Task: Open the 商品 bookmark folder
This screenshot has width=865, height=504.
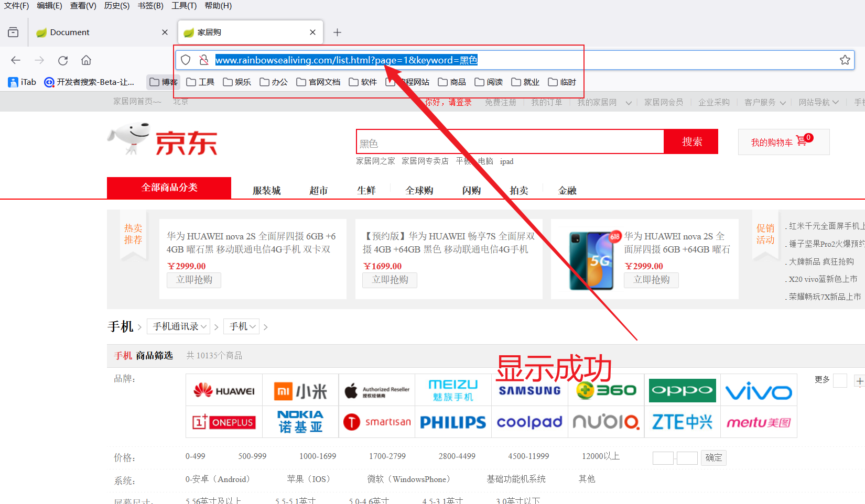Action: 452,82
